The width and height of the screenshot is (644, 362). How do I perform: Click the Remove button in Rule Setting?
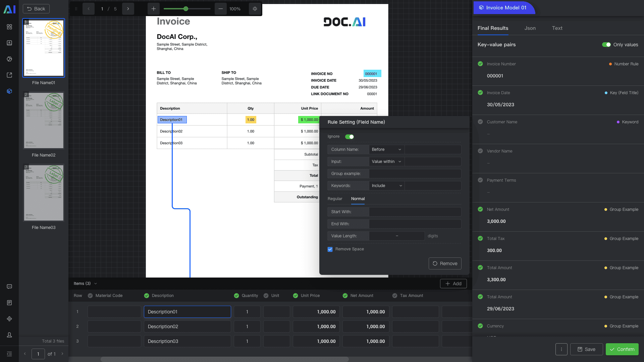[445, 263]
